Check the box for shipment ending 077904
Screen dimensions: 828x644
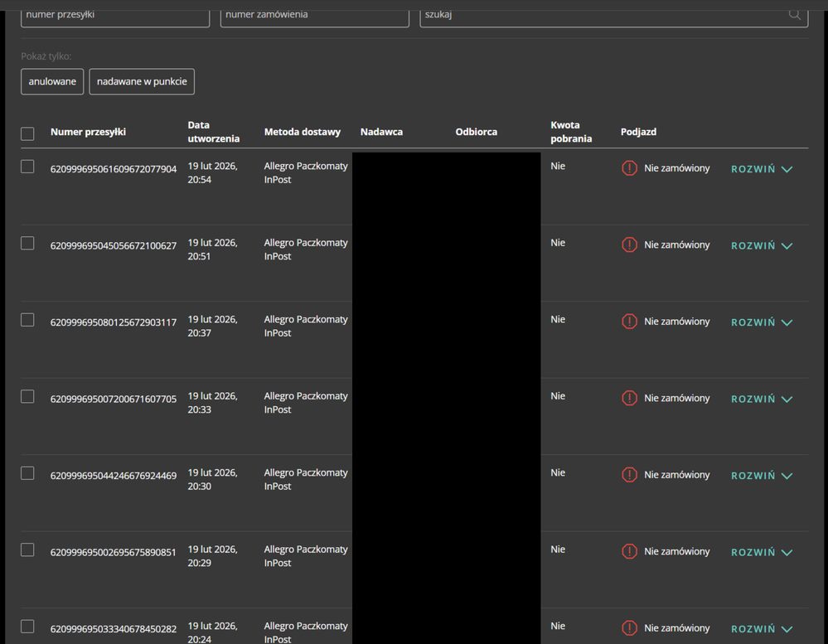point(27,167)
